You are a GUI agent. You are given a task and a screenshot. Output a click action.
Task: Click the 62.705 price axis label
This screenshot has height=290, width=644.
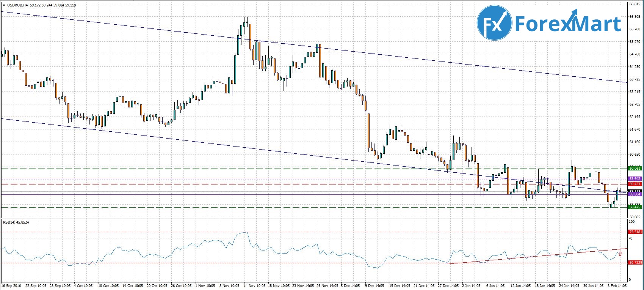[635, 104]
